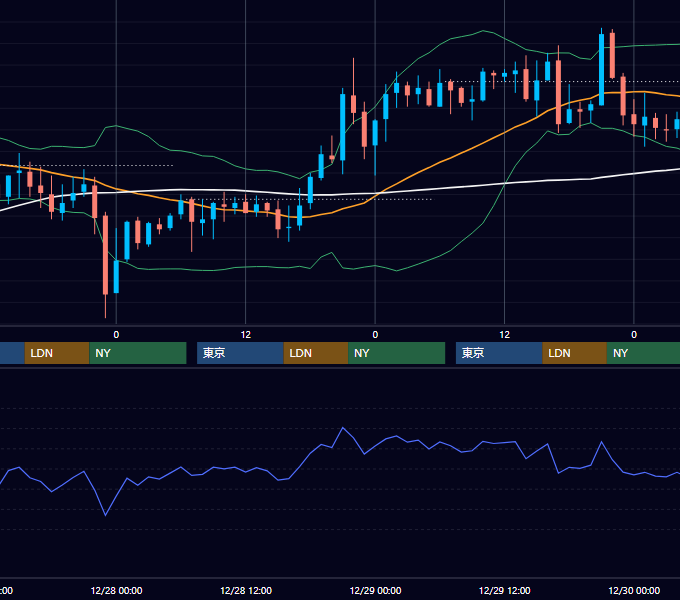Select the rightmost NY session block
The height and width of the screenshot is (600, 680).
[643, 353]
